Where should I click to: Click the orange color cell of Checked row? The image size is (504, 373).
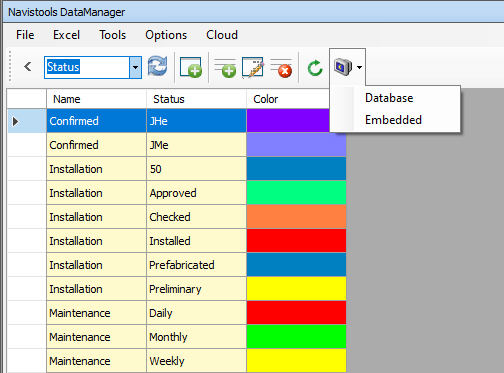(296, 217)
